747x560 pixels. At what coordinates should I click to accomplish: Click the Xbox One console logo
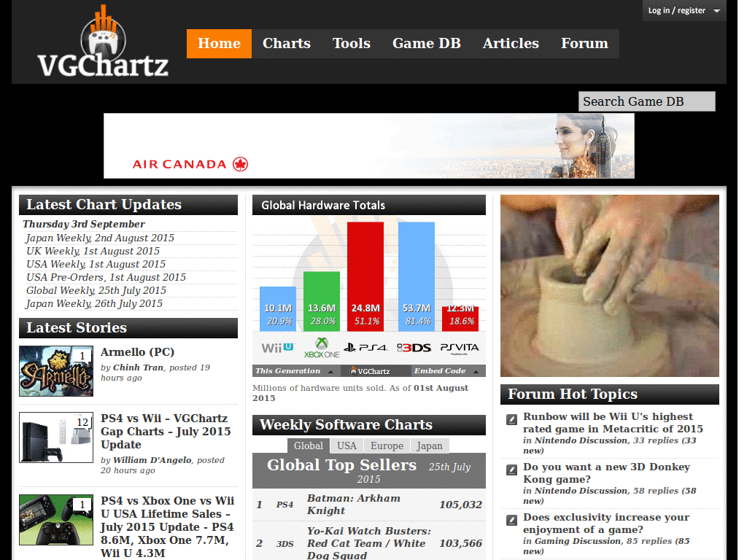(x=322, y=348)
